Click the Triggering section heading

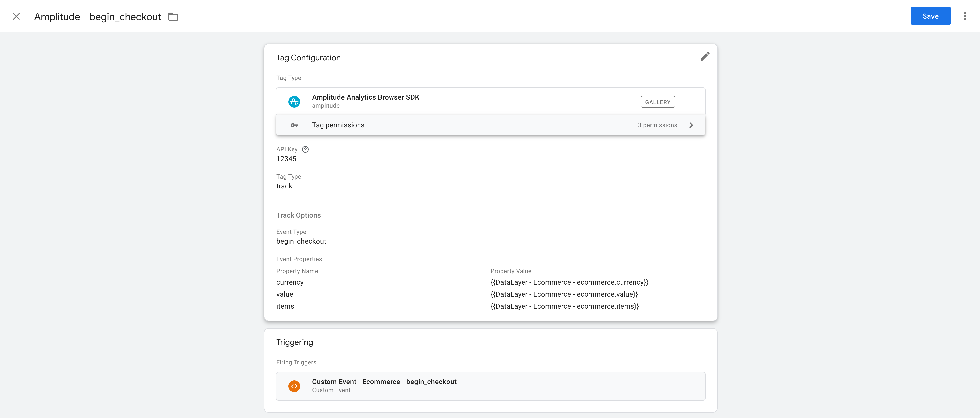(294, 342)
